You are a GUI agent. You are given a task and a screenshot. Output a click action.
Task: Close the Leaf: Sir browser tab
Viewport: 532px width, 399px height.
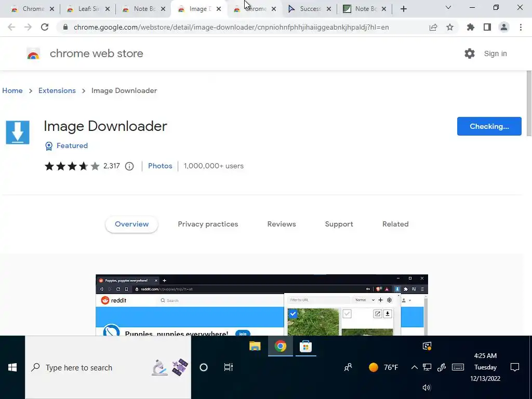pyautogui.click(x=108, y=9)
